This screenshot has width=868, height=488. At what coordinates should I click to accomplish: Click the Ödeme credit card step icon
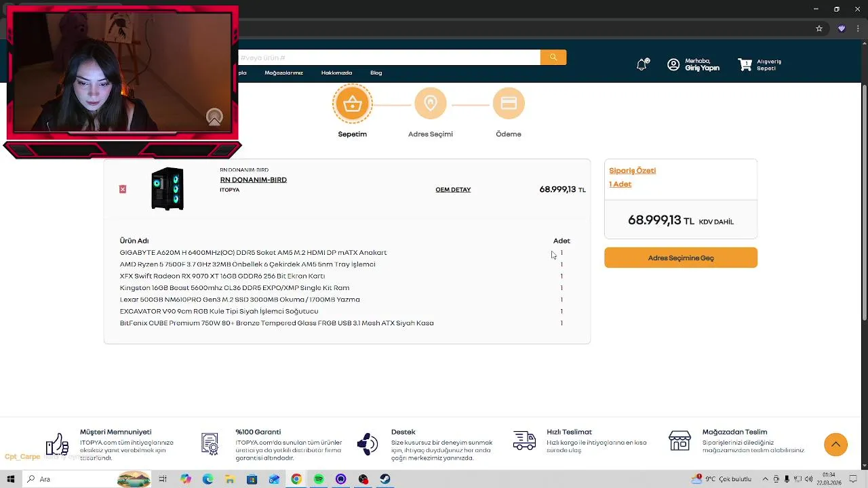pyautogui.click(x=509, y=104)
